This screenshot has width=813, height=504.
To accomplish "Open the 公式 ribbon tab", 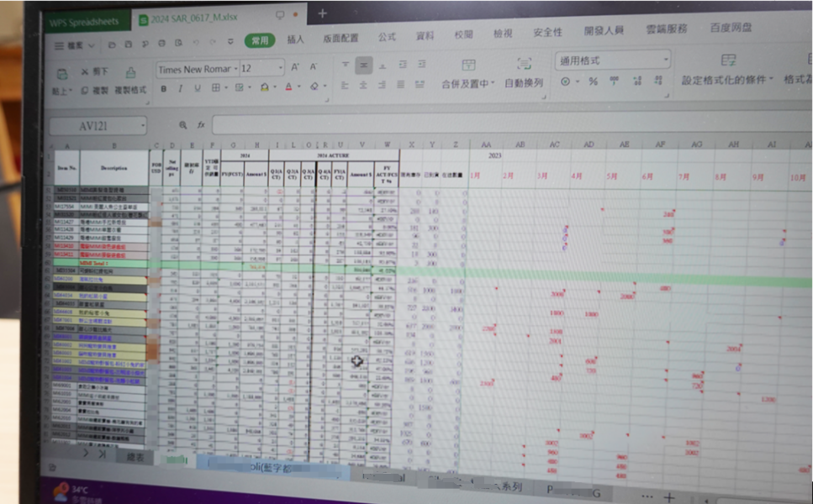I will click(387, 38).
